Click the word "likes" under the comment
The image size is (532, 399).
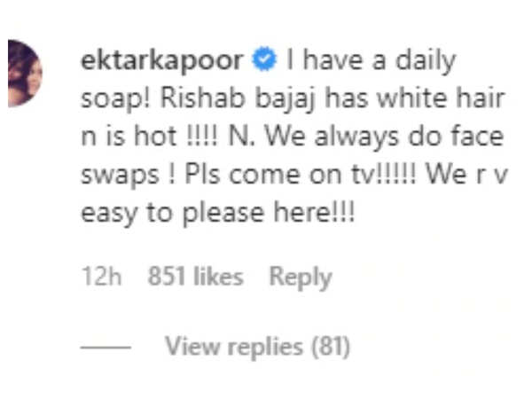coord(218,276)
